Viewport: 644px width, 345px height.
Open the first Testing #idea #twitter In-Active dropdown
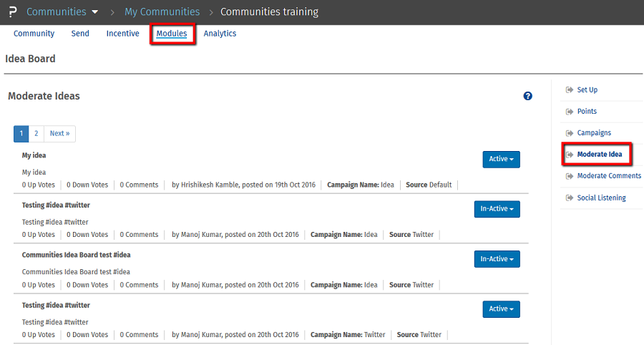[497, 209]
